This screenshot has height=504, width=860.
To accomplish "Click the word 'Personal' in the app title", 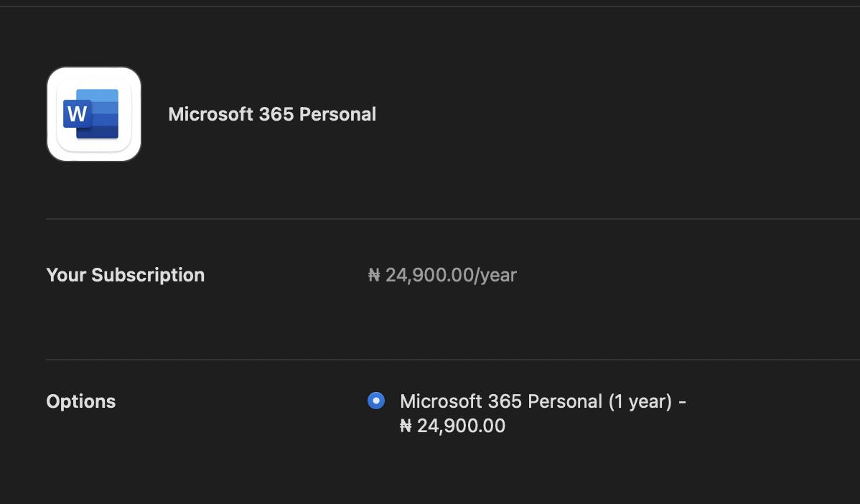I will (x=337, y=114).
